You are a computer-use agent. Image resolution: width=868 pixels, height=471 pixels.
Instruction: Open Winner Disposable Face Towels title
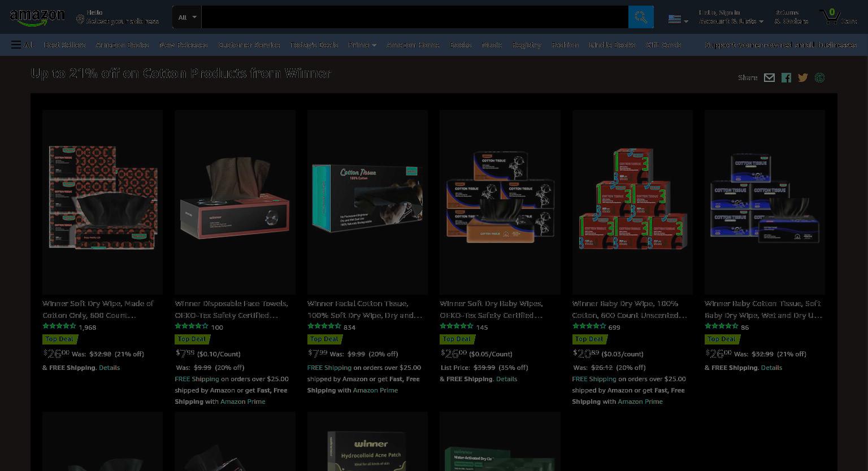(x=232, y=309)
